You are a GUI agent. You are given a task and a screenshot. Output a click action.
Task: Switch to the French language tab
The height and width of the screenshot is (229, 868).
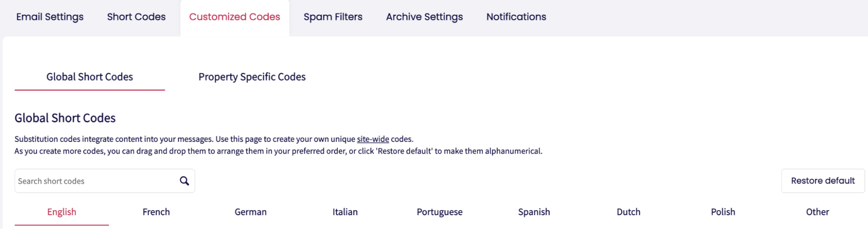tap(156, 212)
